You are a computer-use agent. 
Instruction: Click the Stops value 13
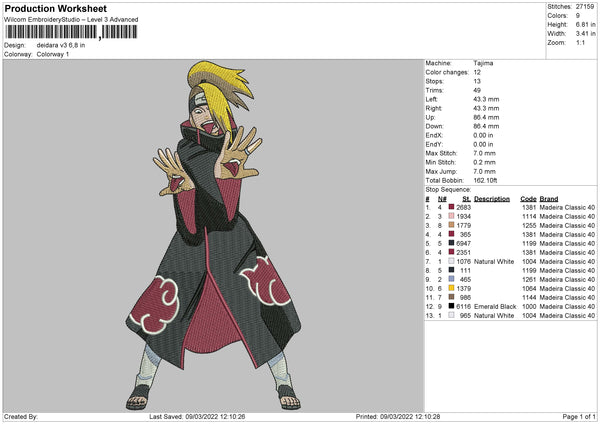click(477, 81)
